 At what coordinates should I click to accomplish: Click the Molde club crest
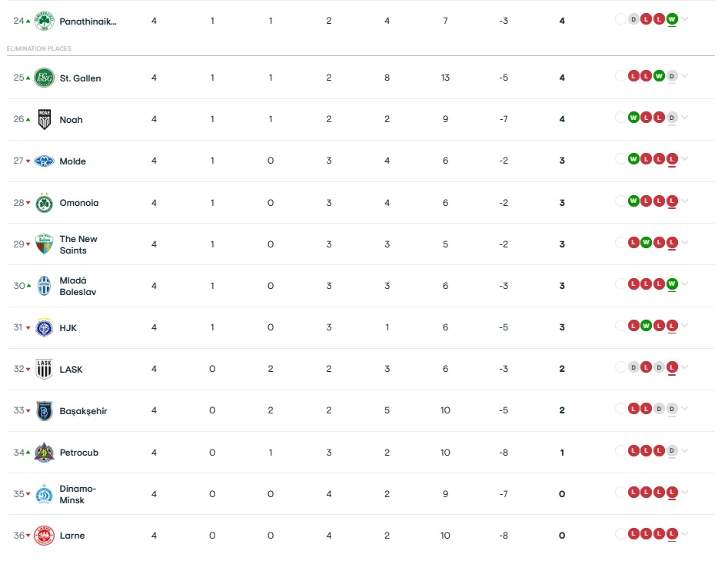pyautogui.click(x=45, y=161)
